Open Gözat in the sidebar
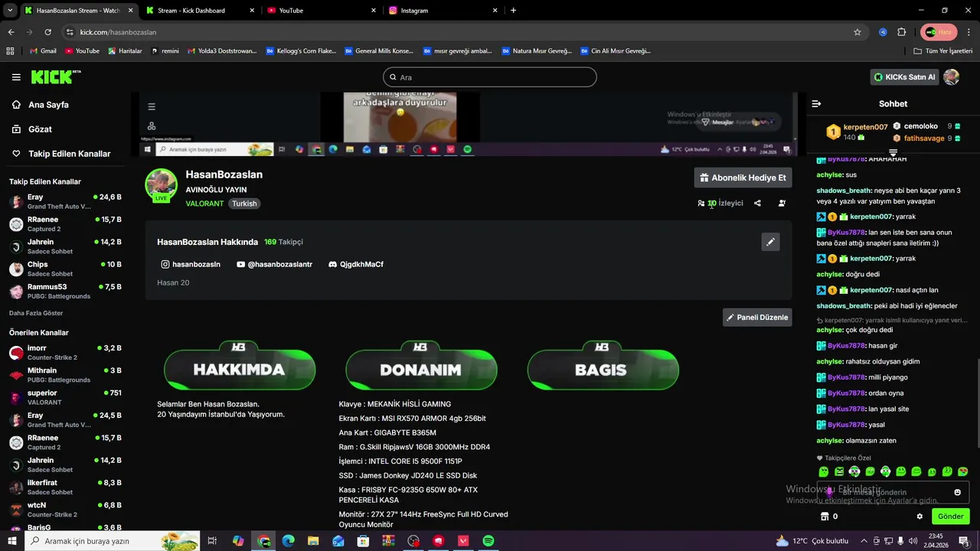The image size is (980, 551). (32, 129)
